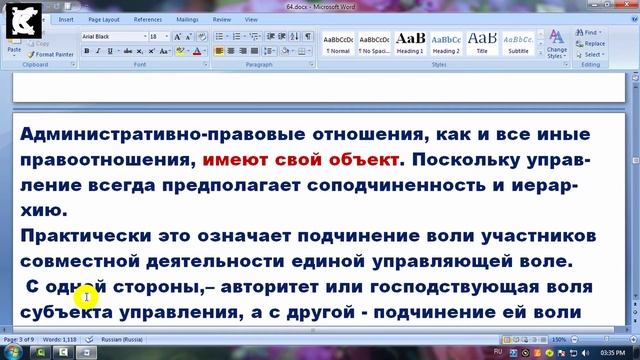Click the Sort icon

pos(294,36)
